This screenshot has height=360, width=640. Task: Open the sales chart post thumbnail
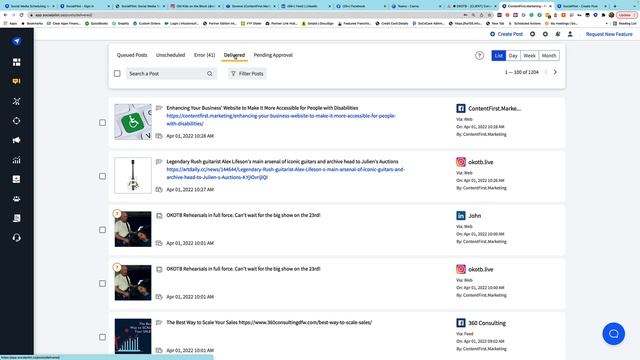133,336
